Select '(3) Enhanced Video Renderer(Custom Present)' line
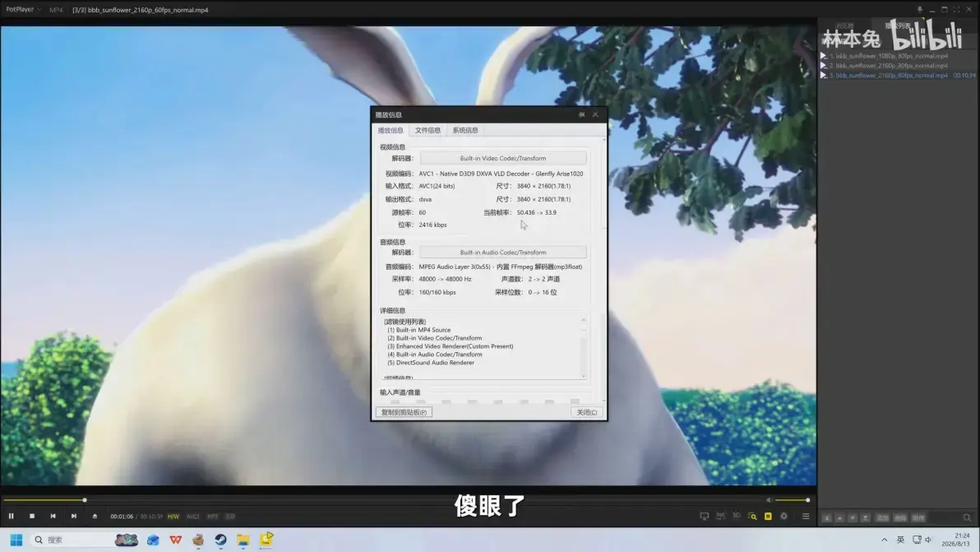The height and width of the screenshot is (552, 980). (450, 346)
